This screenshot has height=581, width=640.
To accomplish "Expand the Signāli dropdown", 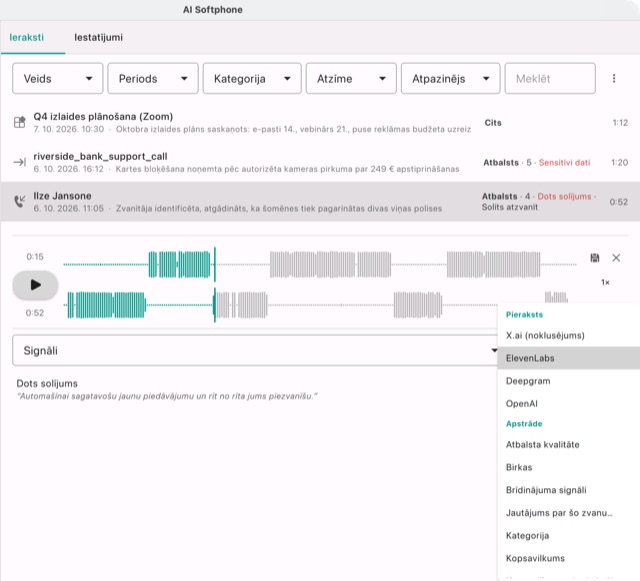I will pyautogui.click(x=256, y=350).
